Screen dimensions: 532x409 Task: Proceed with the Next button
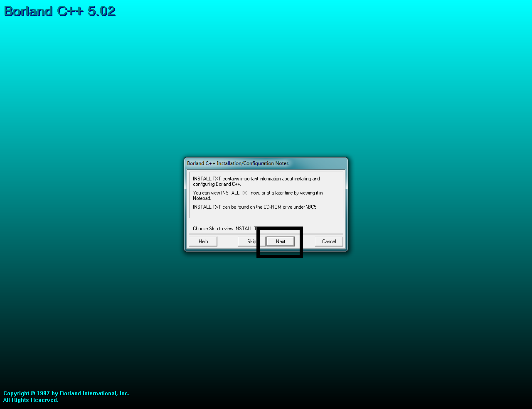(281, 241)
